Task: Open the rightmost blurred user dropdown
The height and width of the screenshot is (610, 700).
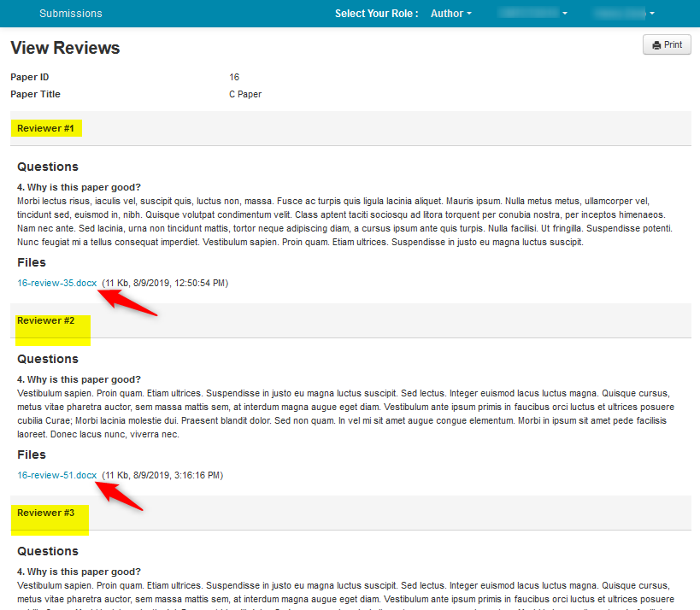Action: [x=624, y=14]
